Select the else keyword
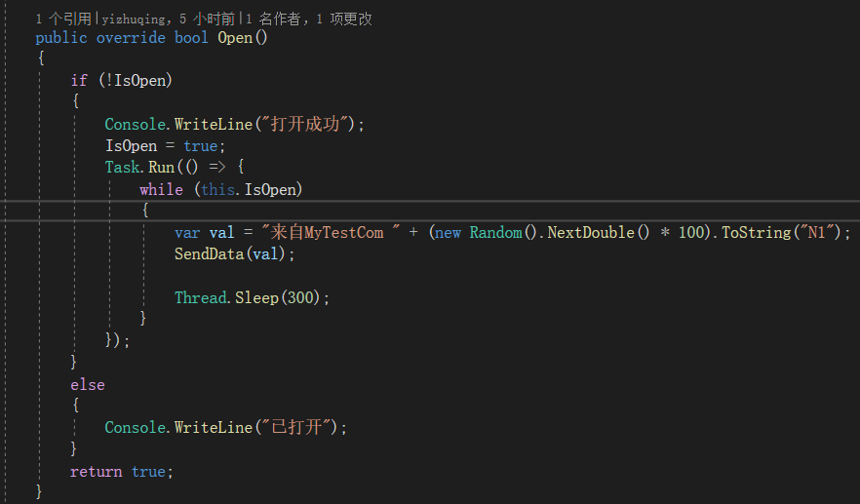 [87, 384]
